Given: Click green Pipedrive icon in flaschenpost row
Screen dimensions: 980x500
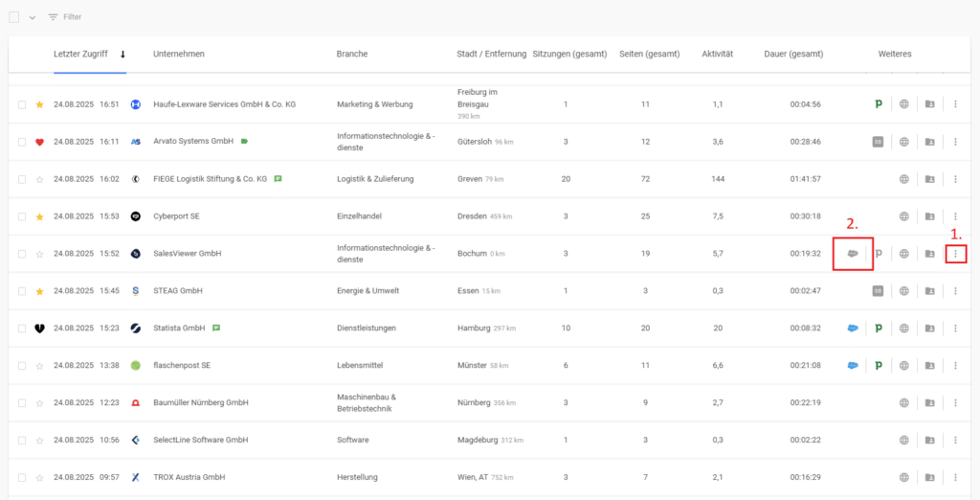Looking at the screenshot, I should click(x=879, y=365).
